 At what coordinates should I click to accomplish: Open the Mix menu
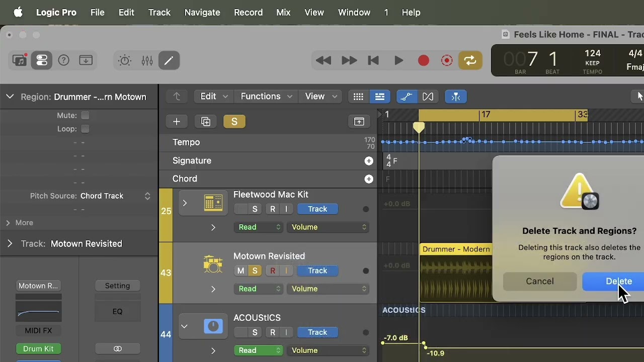[283, 13]
